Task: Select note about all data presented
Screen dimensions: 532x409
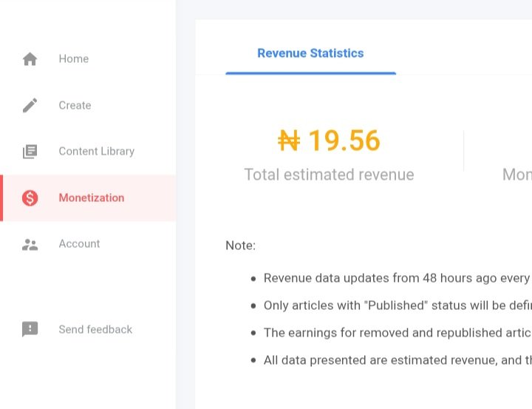Action: pyautogui.click(x=396, y=360)
